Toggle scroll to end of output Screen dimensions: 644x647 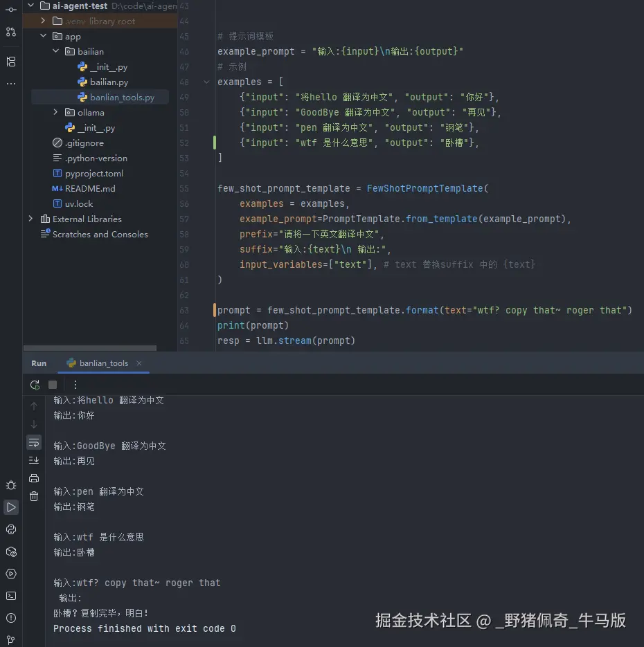[x=34, y=460]
